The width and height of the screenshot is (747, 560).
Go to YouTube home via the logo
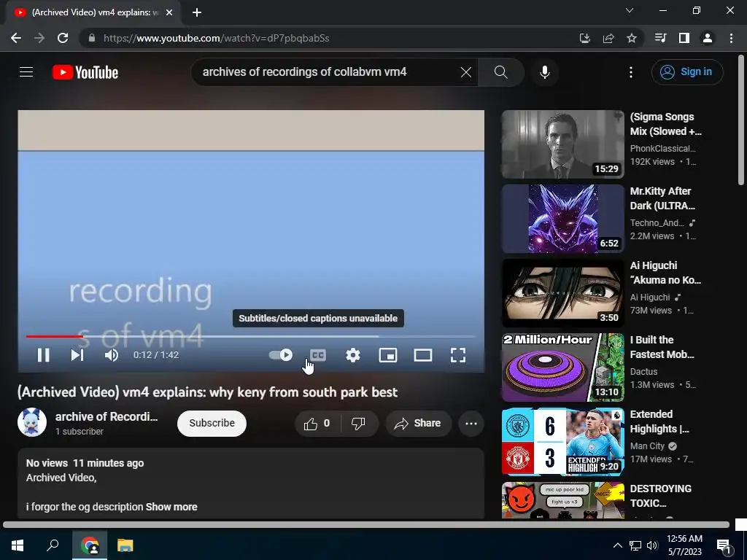pos(85,72)
